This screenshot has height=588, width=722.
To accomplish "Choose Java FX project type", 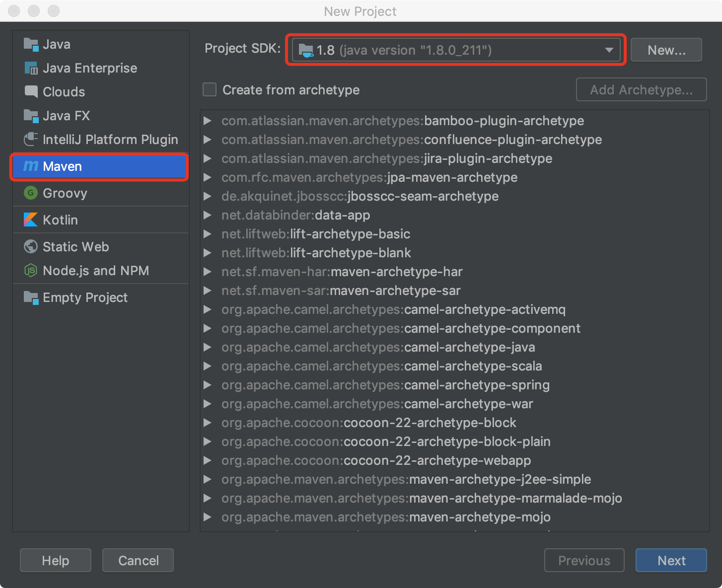I will coord(101,116).
